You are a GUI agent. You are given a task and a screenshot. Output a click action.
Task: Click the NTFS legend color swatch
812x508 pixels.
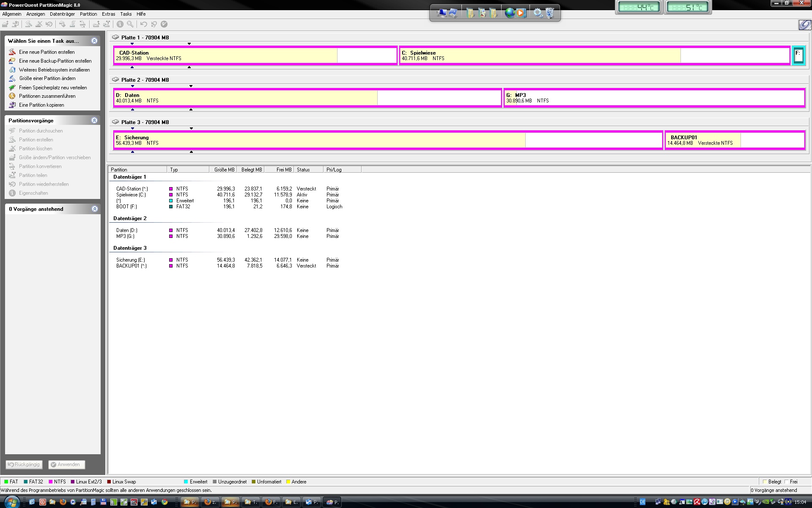(51, 482)
